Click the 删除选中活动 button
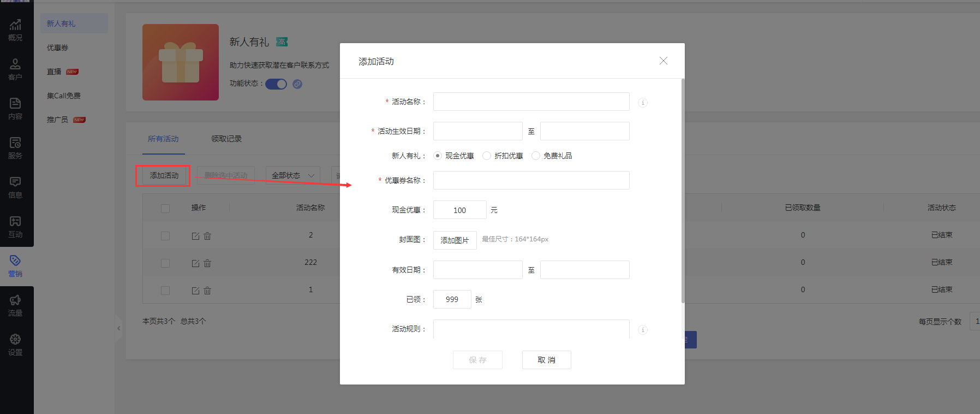The width and height of the screenshot is (980, 414). 226,175
